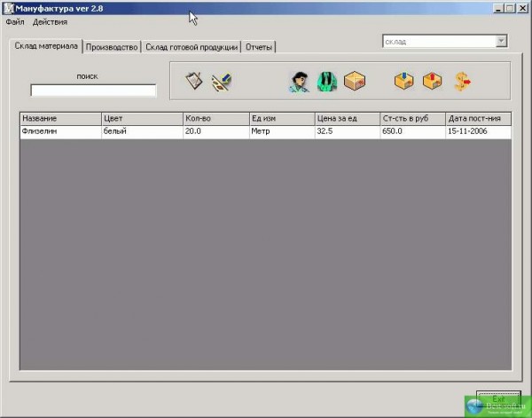Open the 'склад' dropdown arrow

(x=501, y=41)
